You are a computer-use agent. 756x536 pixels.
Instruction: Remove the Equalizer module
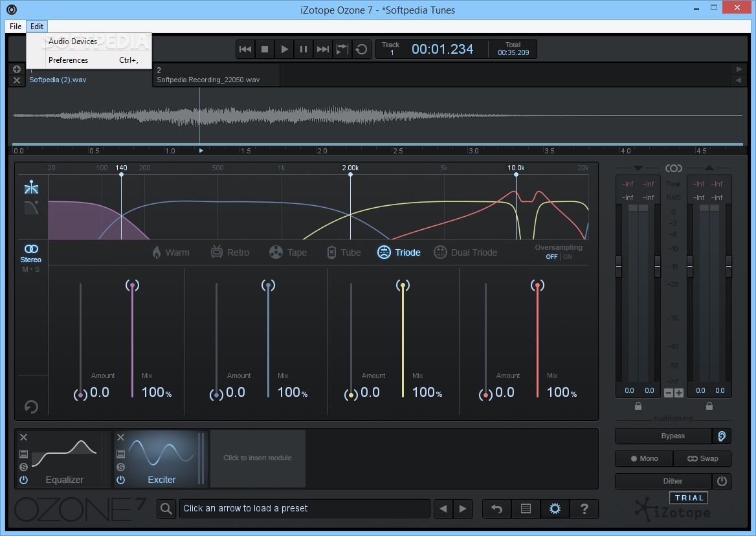[x=23, y=437]
